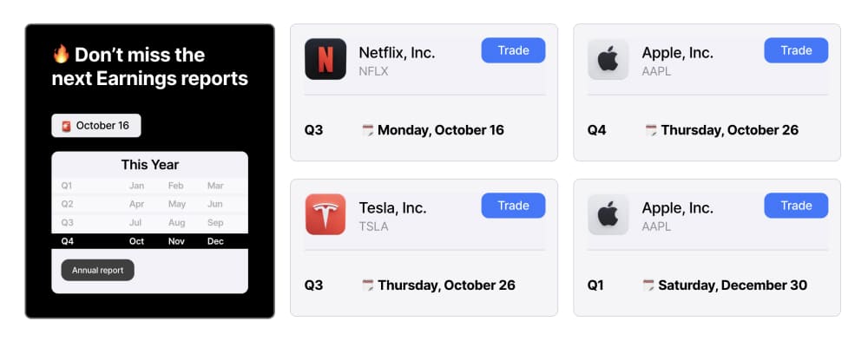Select Oct month in the calendar
Viewport: 868px width, 341px height.
pyautogui.click(x=137, y=241)
